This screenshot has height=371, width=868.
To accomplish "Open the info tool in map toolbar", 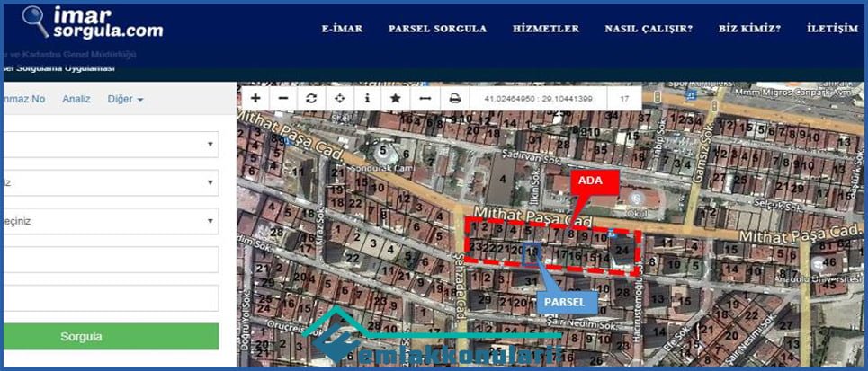I will (367, 98).
